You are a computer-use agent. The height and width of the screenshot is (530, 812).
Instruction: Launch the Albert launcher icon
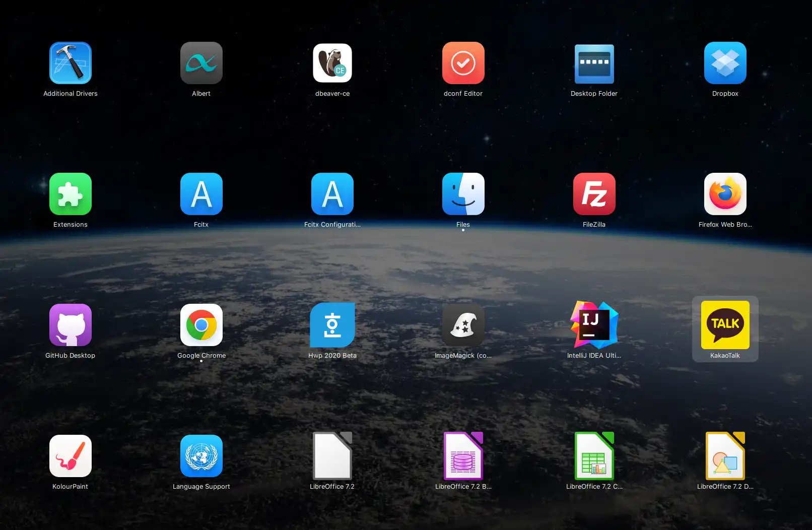pyautogui.click(x=201, y=63)
